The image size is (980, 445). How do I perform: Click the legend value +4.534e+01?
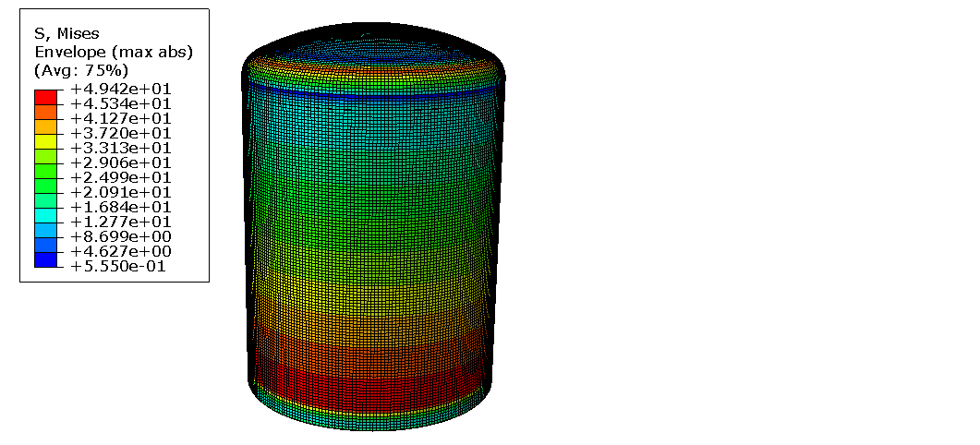[x=121, y=103]
